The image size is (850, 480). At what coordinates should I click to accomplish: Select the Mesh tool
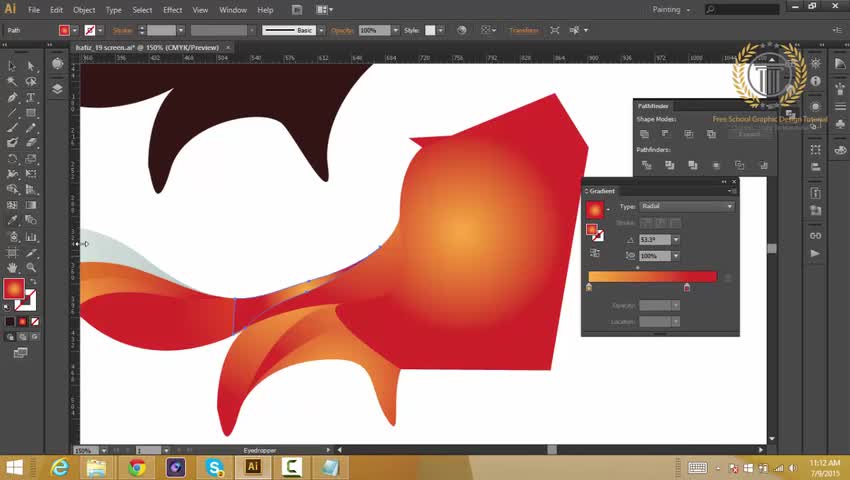pos(12,205)
